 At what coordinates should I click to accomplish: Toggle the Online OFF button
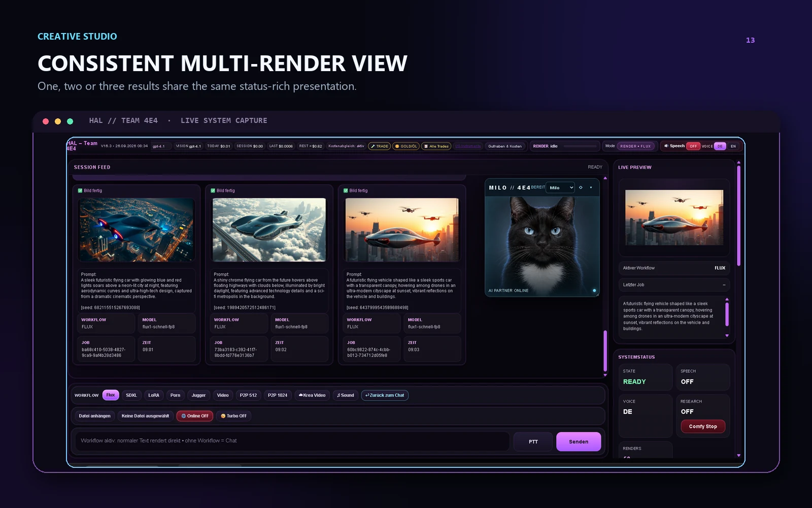click(x=195, y=416)
